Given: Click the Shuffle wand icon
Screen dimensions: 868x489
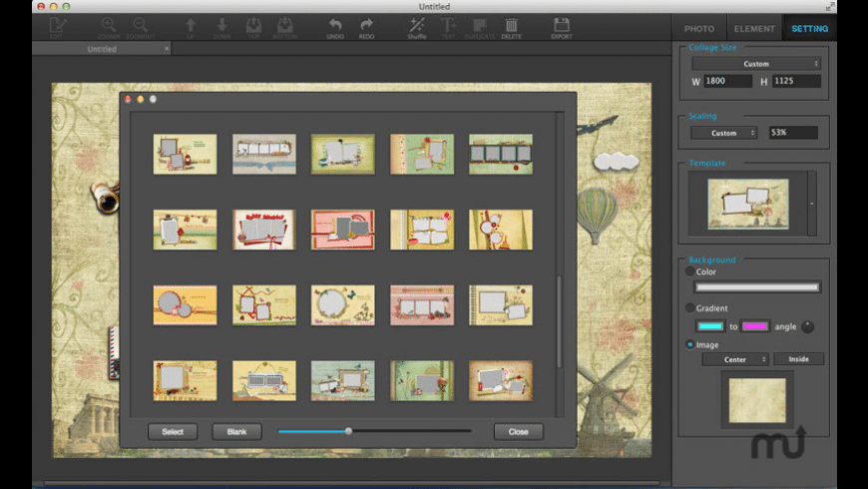Looking at the screenshot, I should tap(417, 25).
